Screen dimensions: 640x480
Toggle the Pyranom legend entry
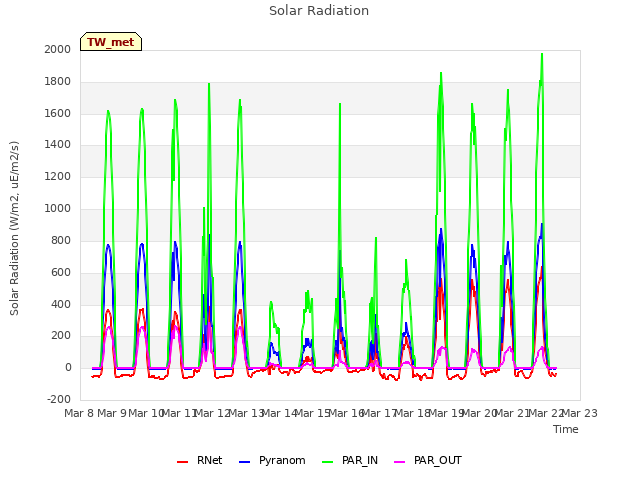point(272,461)
